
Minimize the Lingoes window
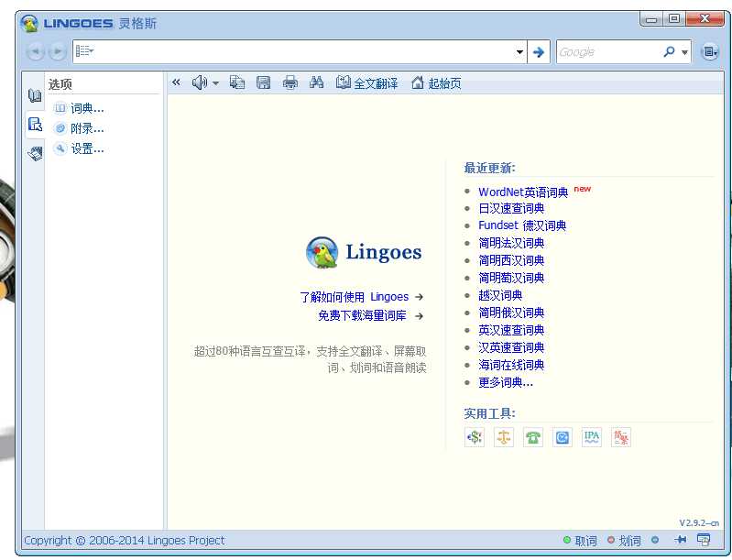click(651, 19)
